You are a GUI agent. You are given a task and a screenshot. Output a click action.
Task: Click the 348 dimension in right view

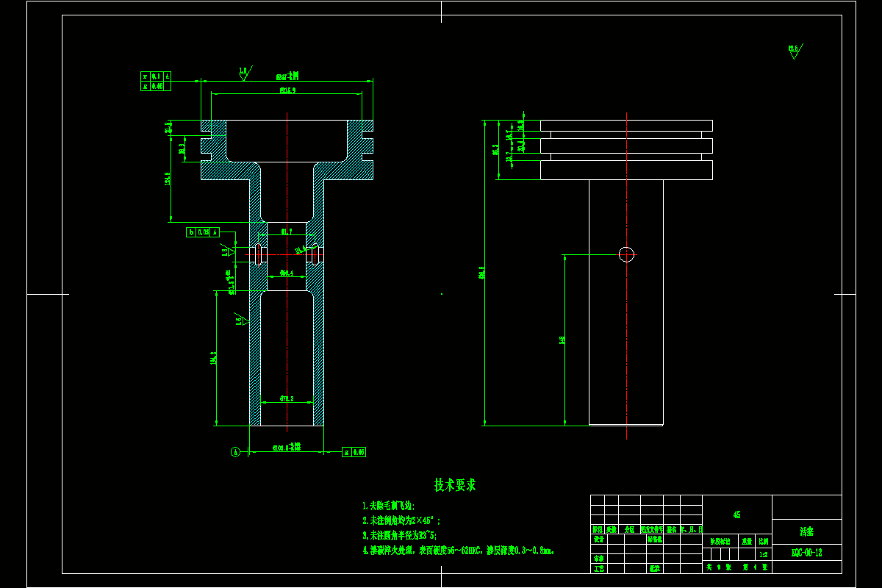[562, 340]
